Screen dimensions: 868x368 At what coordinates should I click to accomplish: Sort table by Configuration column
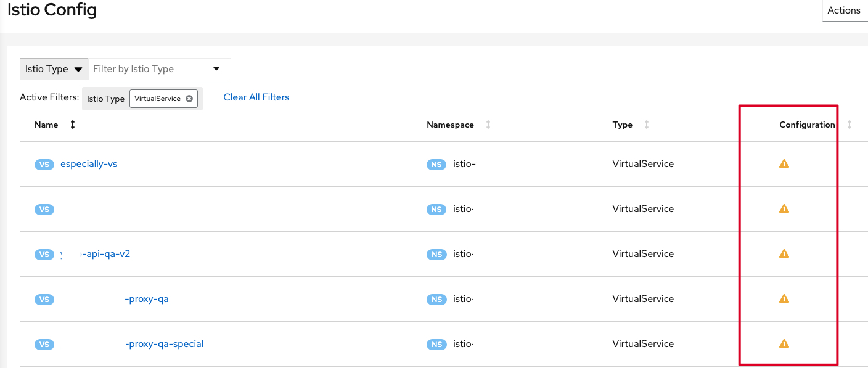point(849,125)
